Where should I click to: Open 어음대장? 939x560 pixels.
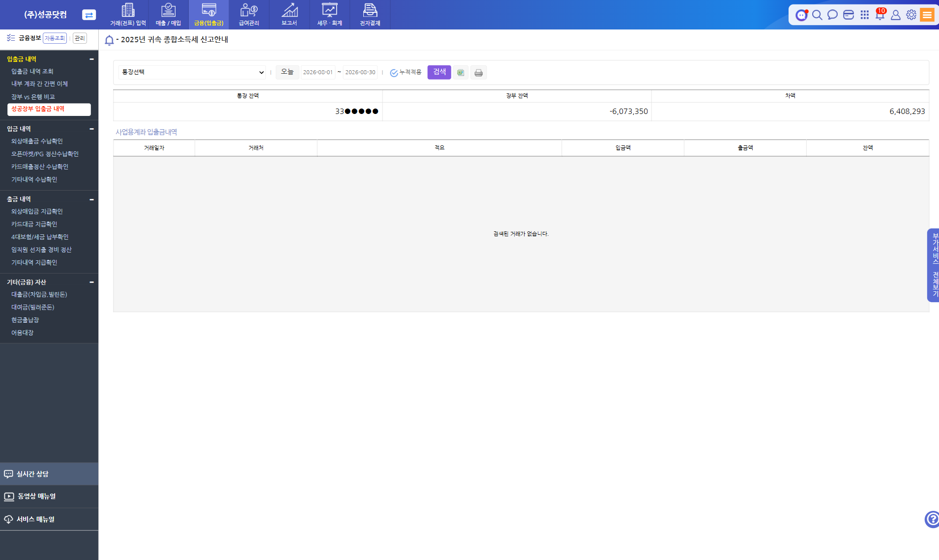click(22, 333)
